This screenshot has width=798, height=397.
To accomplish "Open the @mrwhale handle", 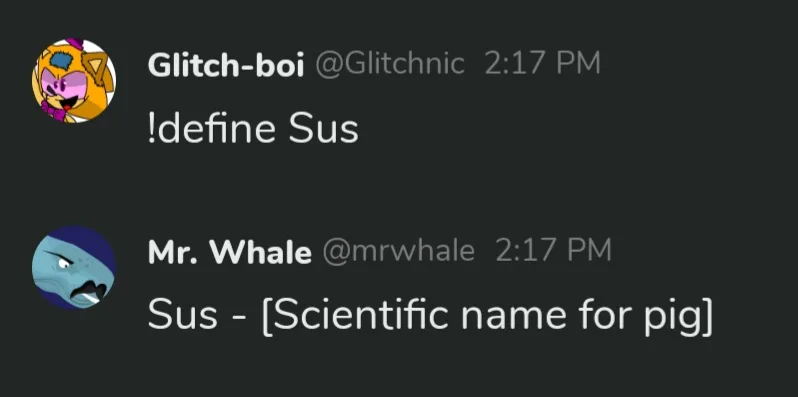I will (398, 252).
